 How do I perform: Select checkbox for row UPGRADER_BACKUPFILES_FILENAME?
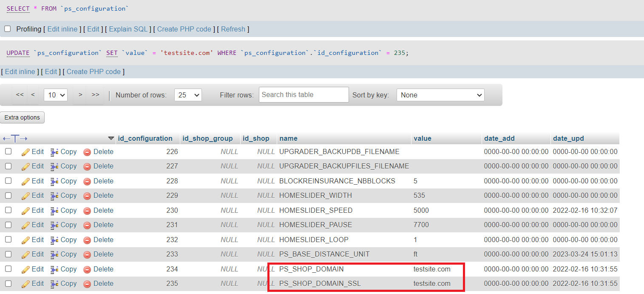coord(8,166)
